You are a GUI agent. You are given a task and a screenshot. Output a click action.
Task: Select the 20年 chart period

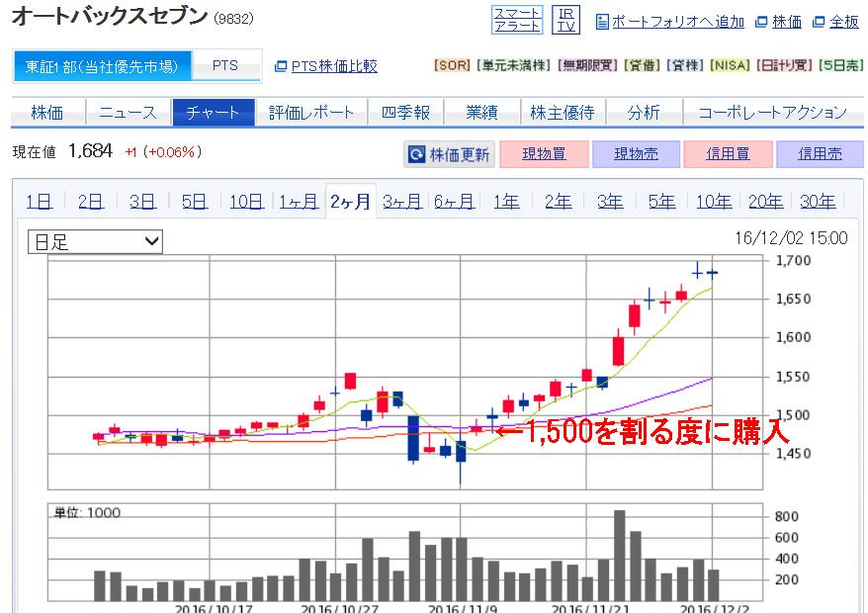[x=765, y=202]
